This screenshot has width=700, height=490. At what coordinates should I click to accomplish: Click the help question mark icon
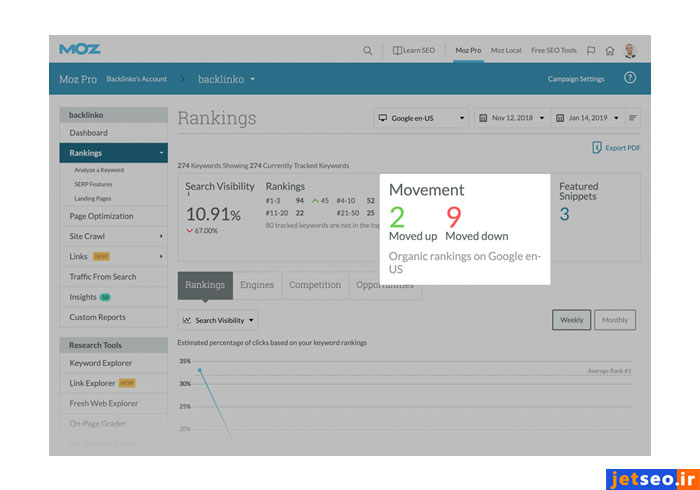point(630,78)
